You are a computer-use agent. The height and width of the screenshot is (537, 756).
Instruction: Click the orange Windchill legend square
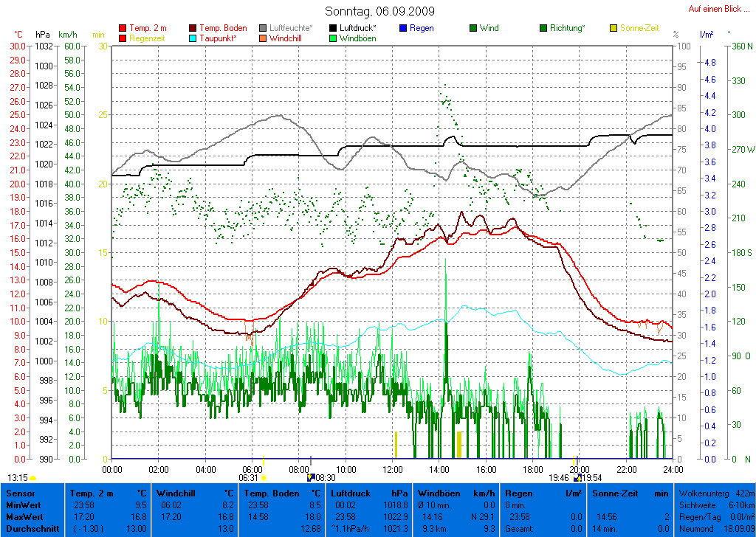tap(263, 38)
